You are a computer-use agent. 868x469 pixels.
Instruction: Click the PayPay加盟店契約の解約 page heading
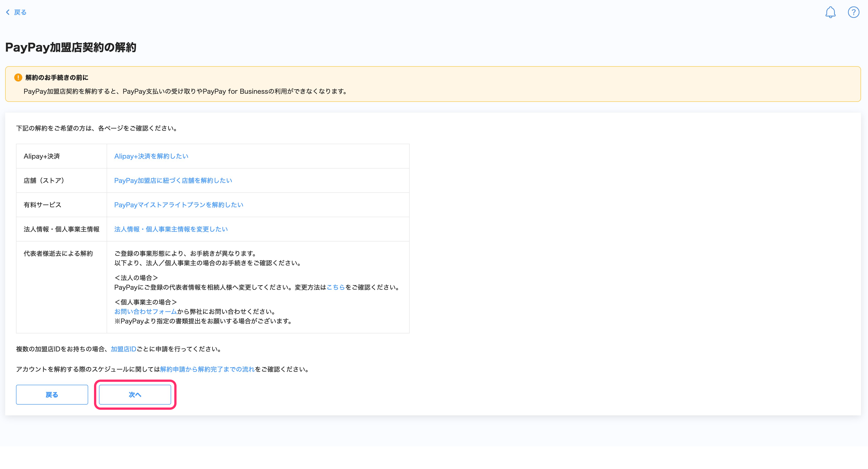pos(71,47)
